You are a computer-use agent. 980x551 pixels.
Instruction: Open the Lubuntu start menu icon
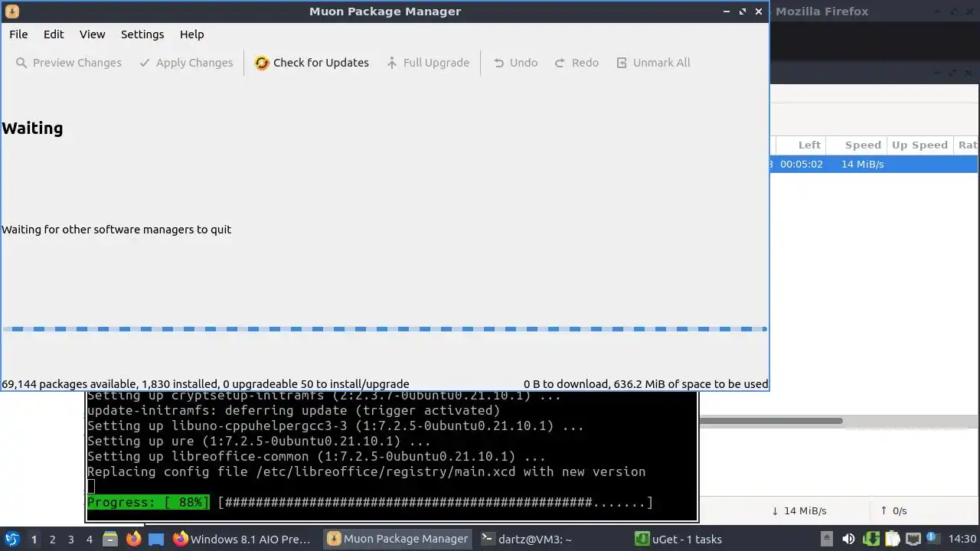click(11, 539)
